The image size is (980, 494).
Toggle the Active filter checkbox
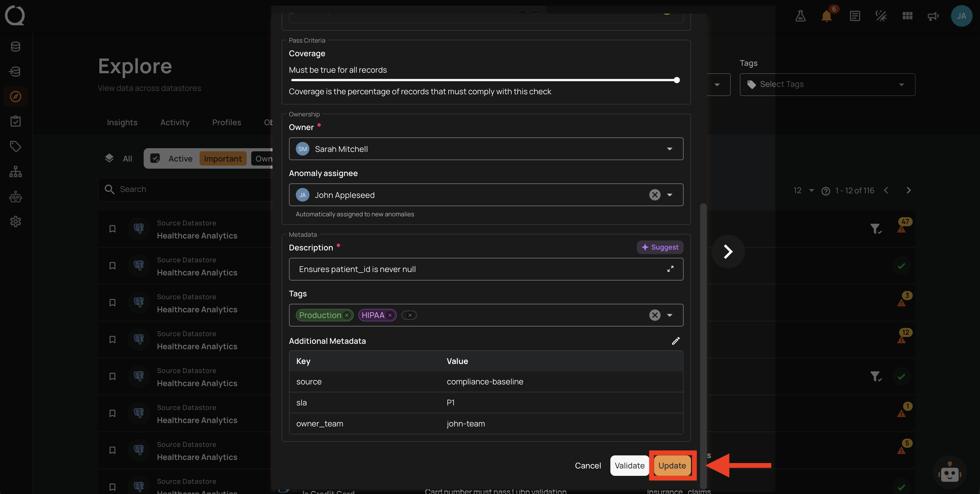155,158
